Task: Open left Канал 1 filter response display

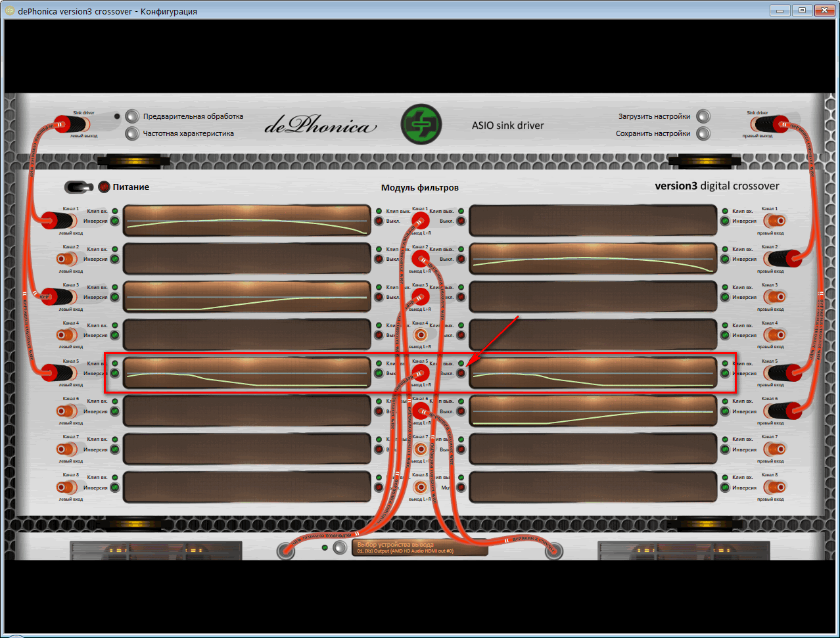Action: [x=247, y=221]
